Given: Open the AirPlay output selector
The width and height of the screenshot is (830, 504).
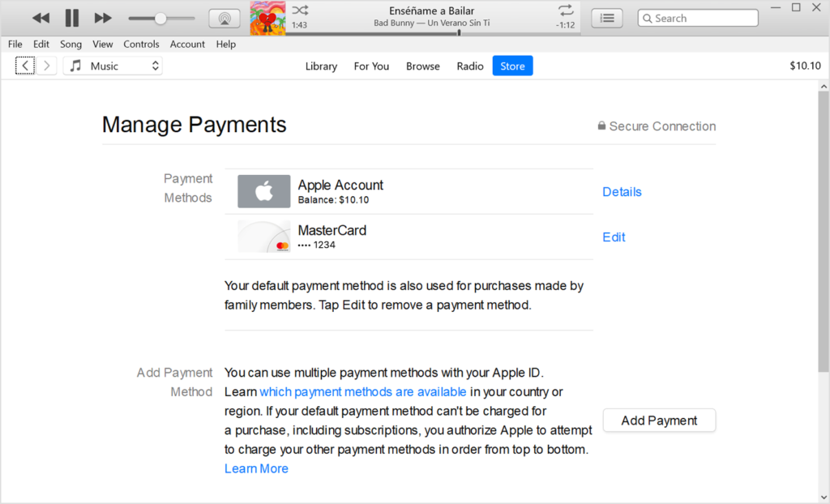Looking at the screenshot, I should coord(224,18).
